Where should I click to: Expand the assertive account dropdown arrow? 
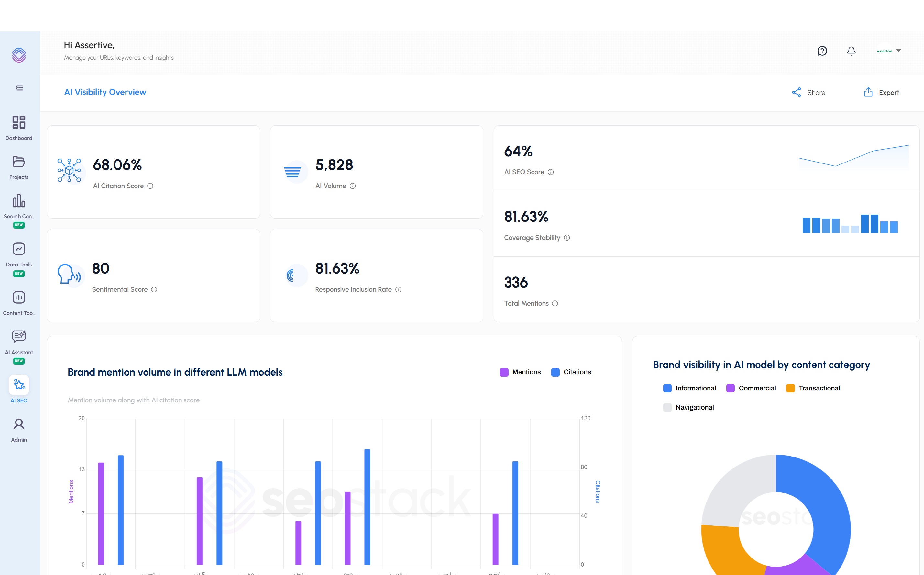[898, 51]
